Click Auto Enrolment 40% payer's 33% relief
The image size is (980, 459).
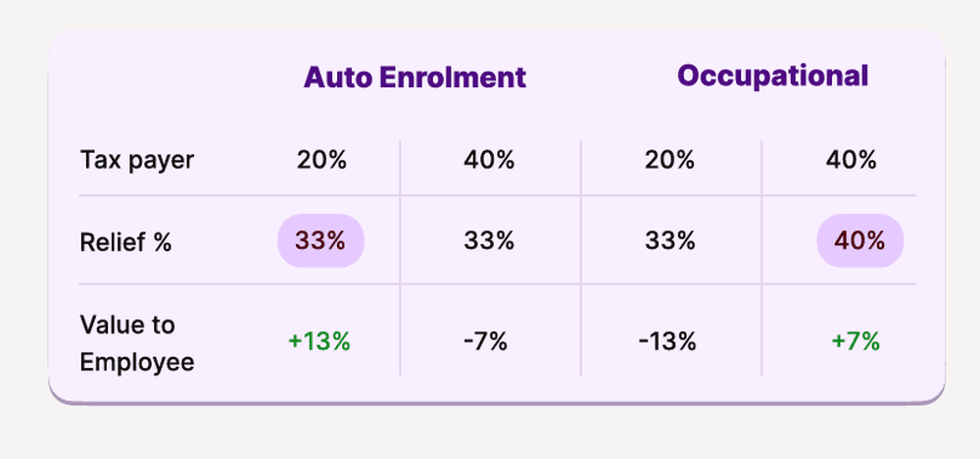click(489, 240)
